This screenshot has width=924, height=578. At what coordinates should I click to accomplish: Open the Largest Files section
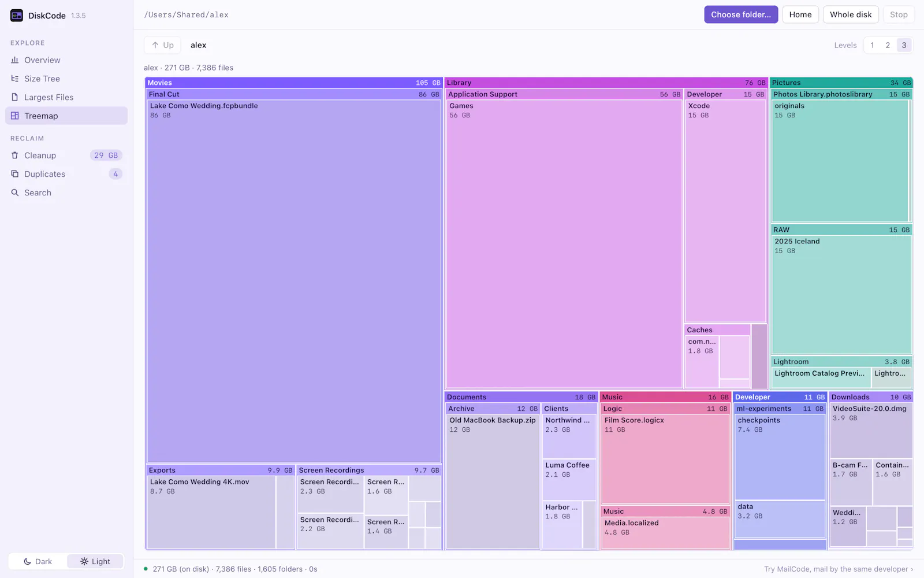tap(66, 97)
